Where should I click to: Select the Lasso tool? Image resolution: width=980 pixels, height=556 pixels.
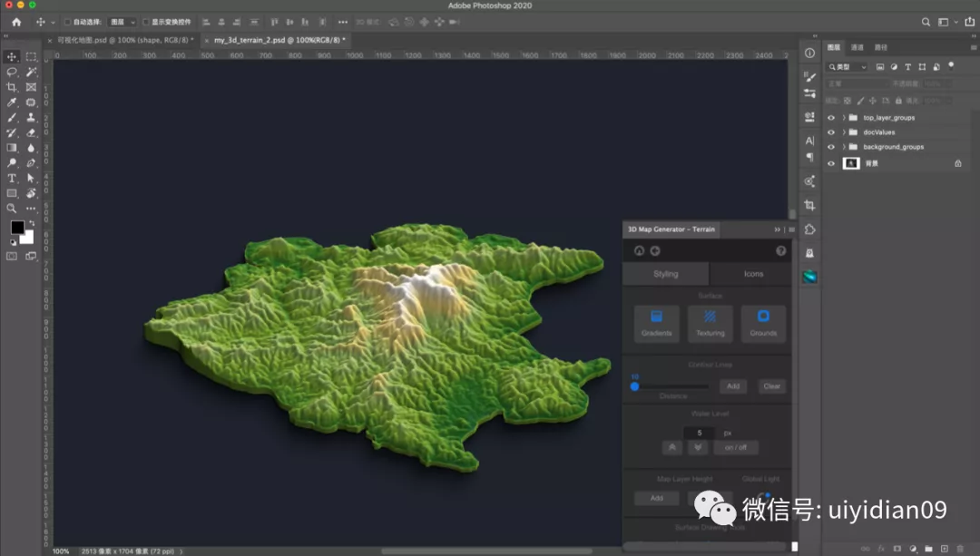pos(12,72)
